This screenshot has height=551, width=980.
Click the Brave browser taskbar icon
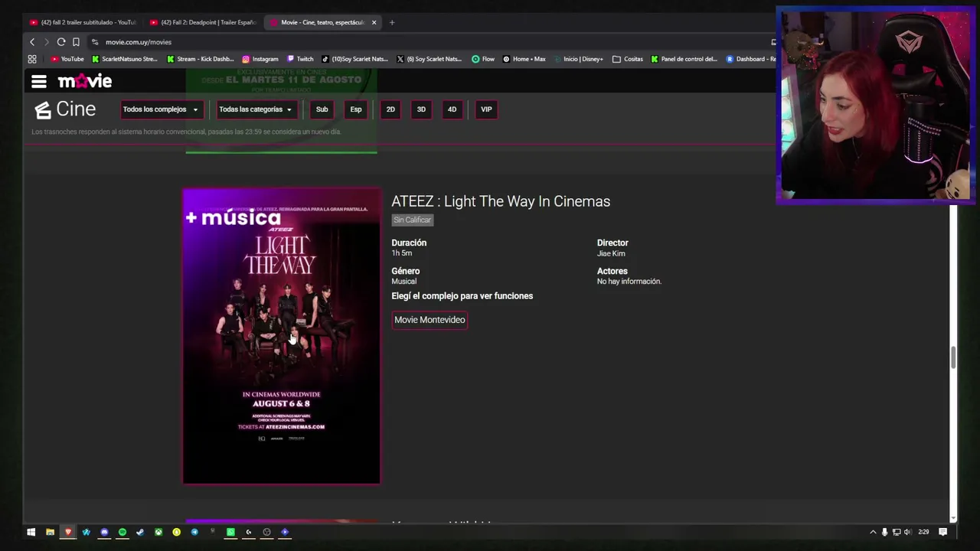click(x=68, y=532)
